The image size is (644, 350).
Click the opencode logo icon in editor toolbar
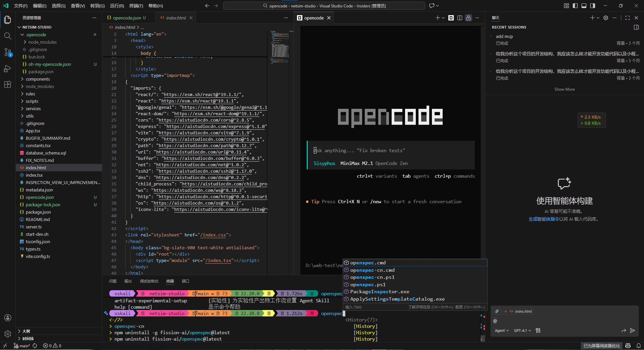(x=451, y=18)
